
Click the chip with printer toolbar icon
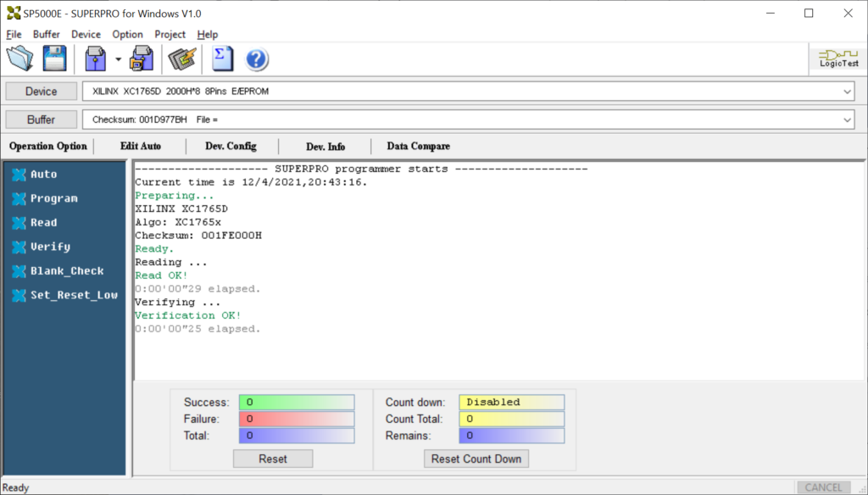click(142, 58)
